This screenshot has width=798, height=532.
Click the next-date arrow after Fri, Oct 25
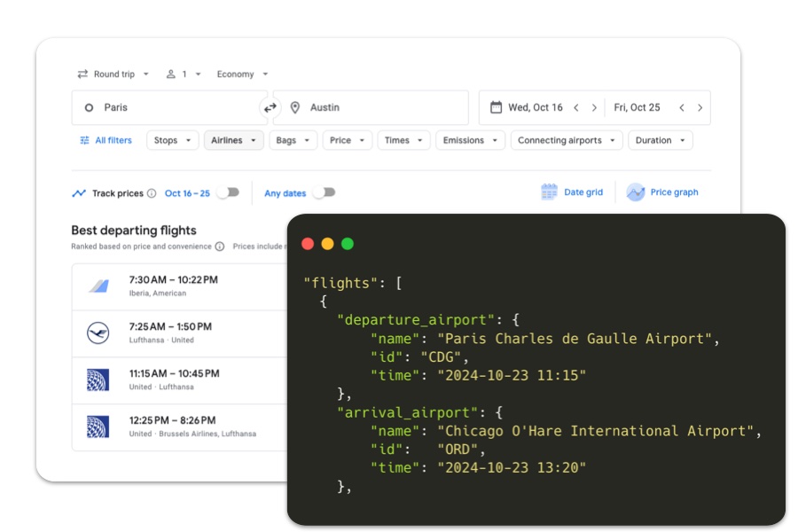pos(700,106)
